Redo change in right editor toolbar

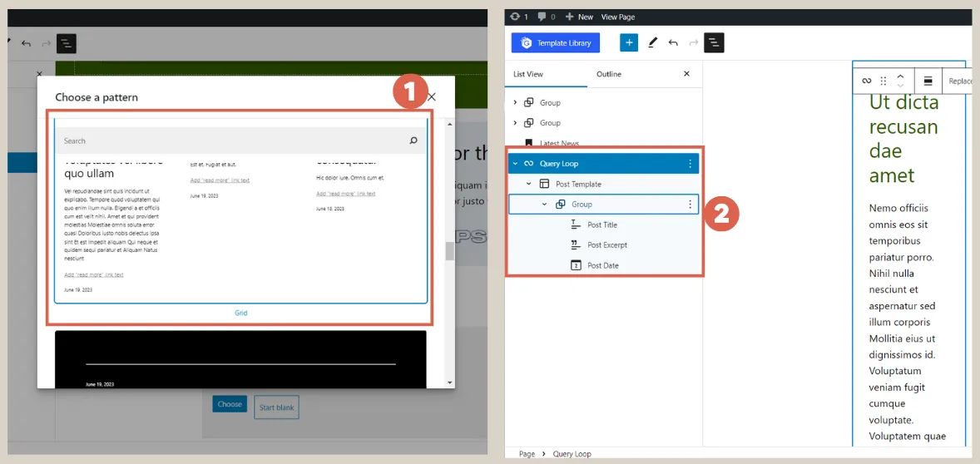point(692,43)
